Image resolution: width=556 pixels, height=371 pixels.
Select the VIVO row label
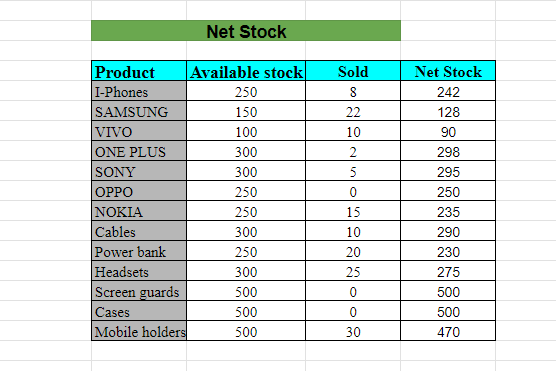point(139,131)
